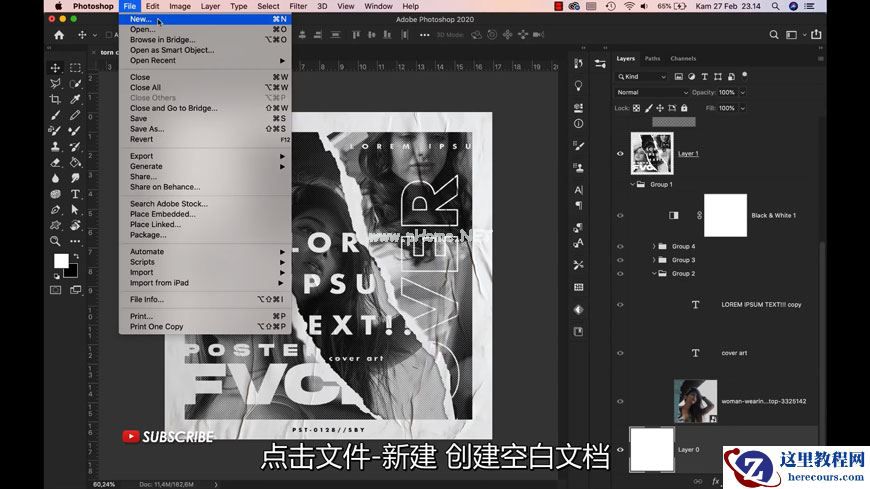Choose New... from File menu
Image resolution: width=870 pixels, height=489 pixels.
click(205, 19)
